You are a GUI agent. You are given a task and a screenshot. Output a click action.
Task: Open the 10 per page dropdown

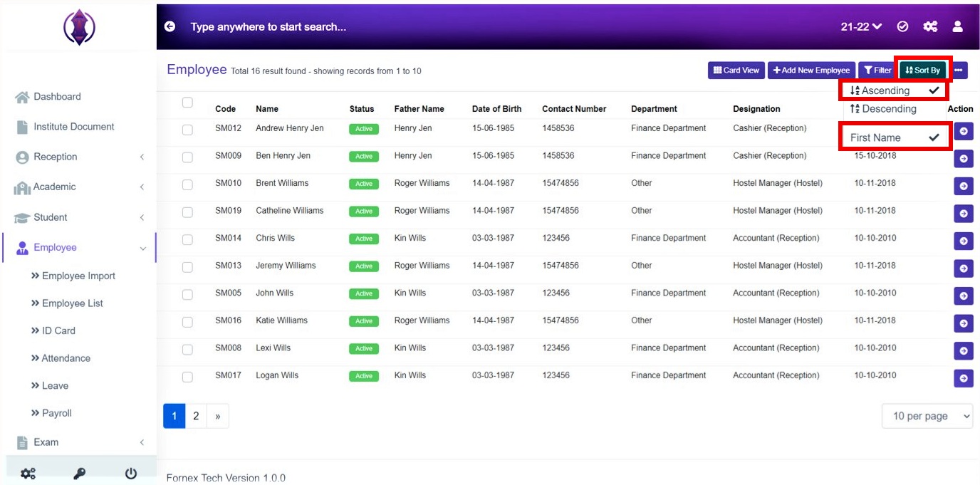[927, 416]
